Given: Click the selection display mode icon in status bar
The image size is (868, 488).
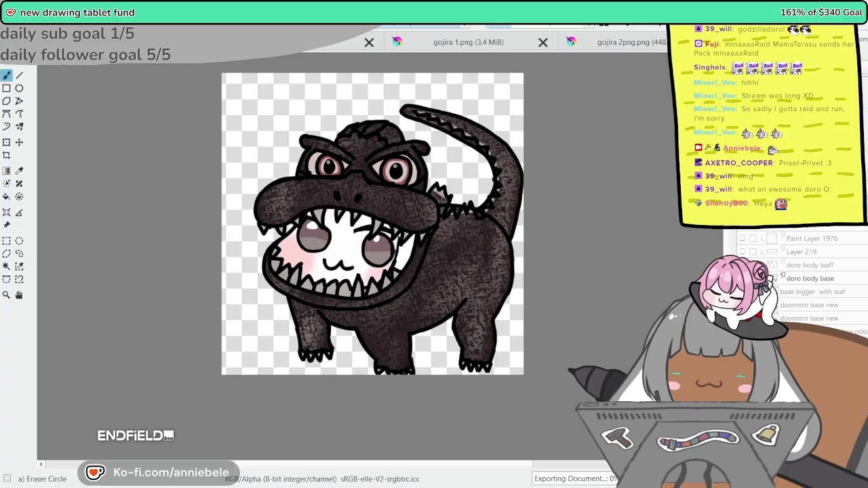Looking at the screenshot, I should [7, 479].
